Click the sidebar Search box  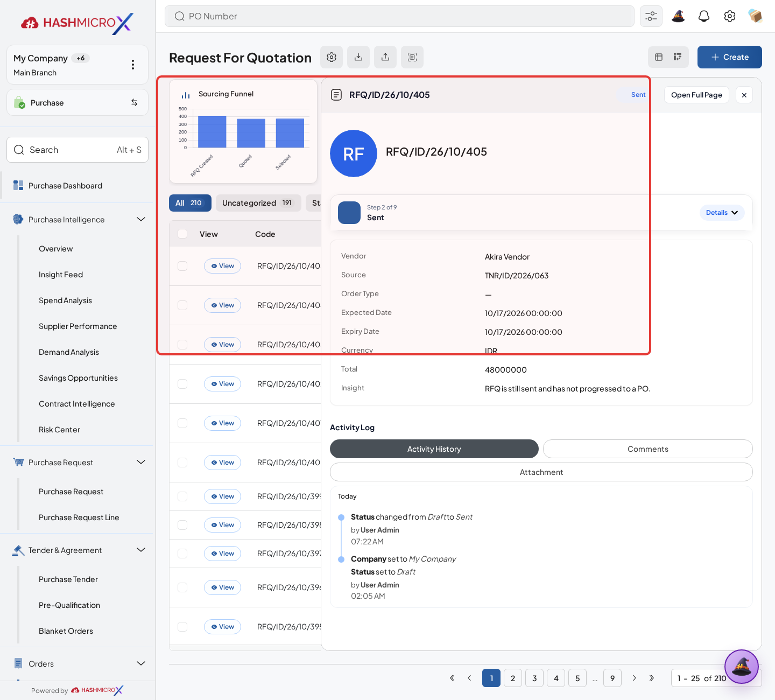point(77,150)
